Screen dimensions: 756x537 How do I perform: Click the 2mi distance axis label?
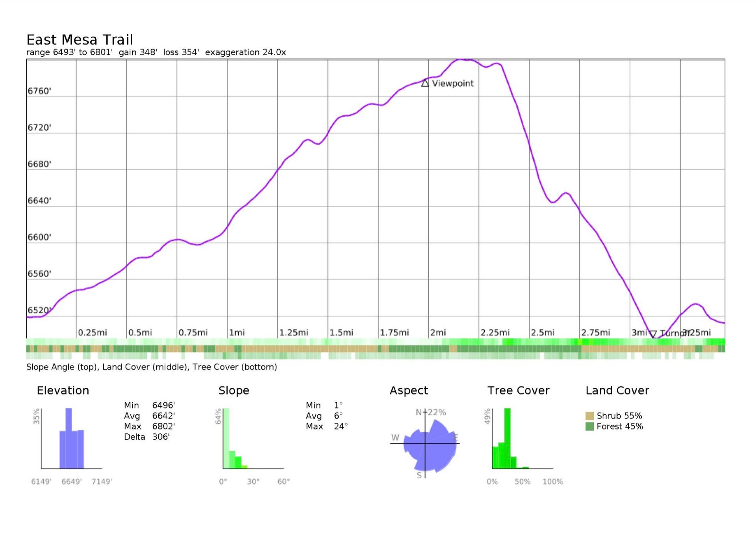point(438,333)
